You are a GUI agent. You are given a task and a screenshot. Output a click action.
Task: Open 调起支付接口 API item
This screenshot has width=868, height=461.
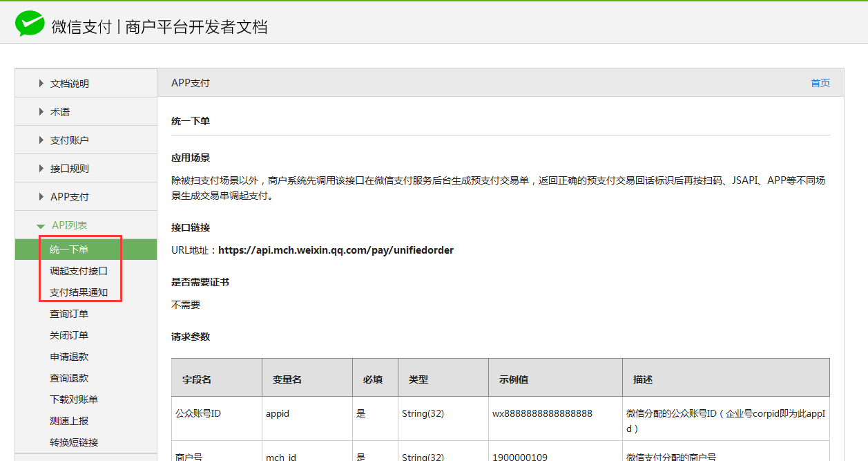pos(79,271)
